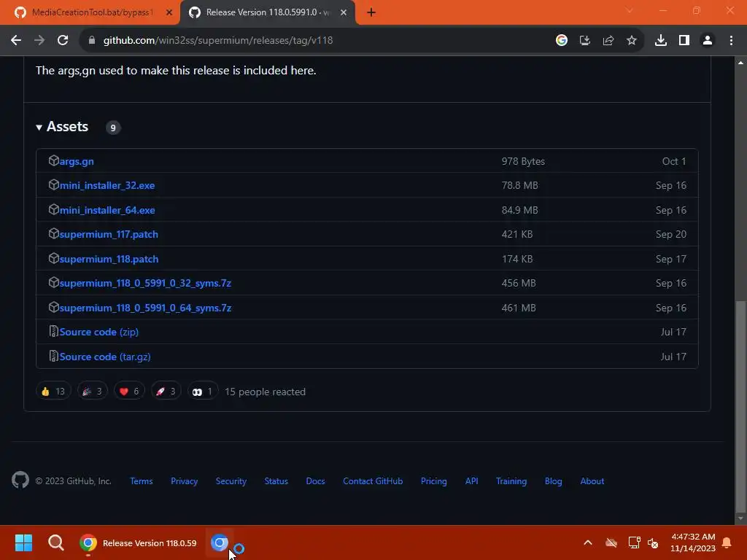View site info via the lock icon
This screenshot has height=560, width=747.
coord(92,41)
